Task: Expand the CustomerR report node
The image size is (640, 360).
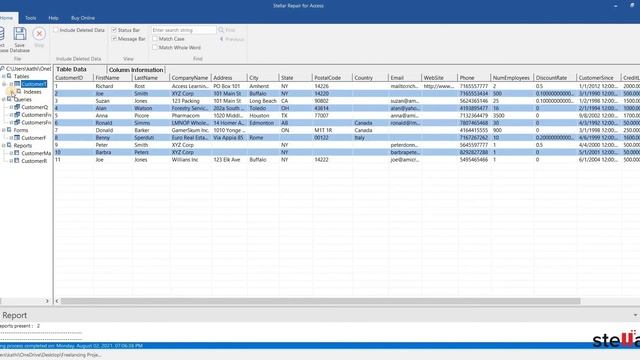Action: click(x=11, y=161)
